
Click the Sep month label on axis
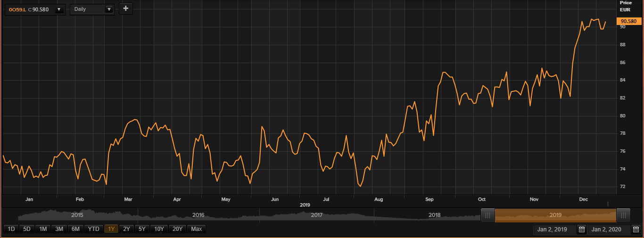point(429,200)
